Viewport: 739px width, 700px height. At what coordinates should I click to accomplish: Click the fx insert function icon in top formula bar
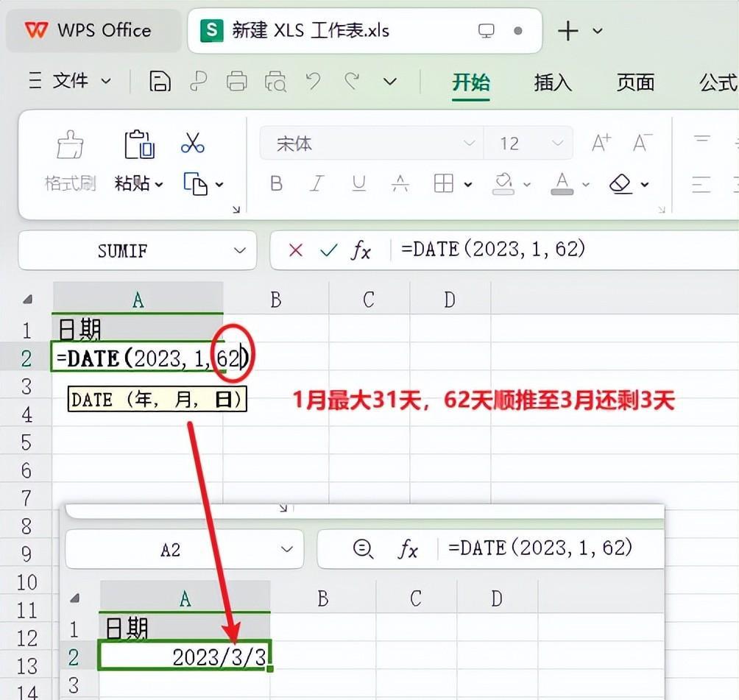point(361,250)
